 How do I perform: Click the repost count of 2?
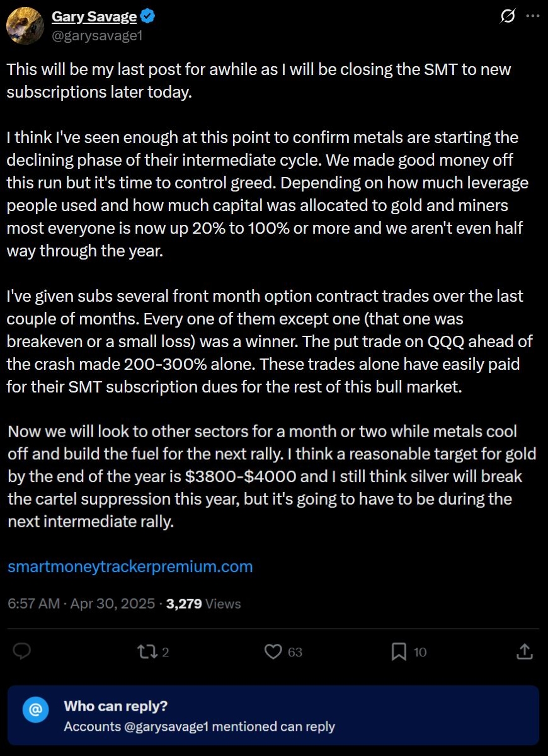tap(166, 653)
